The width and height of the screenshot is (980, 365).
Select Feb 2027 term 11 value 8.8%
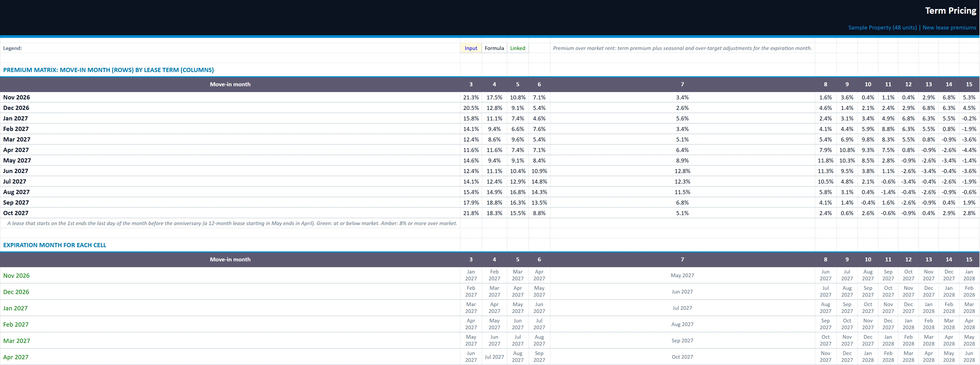pos(888,129)
